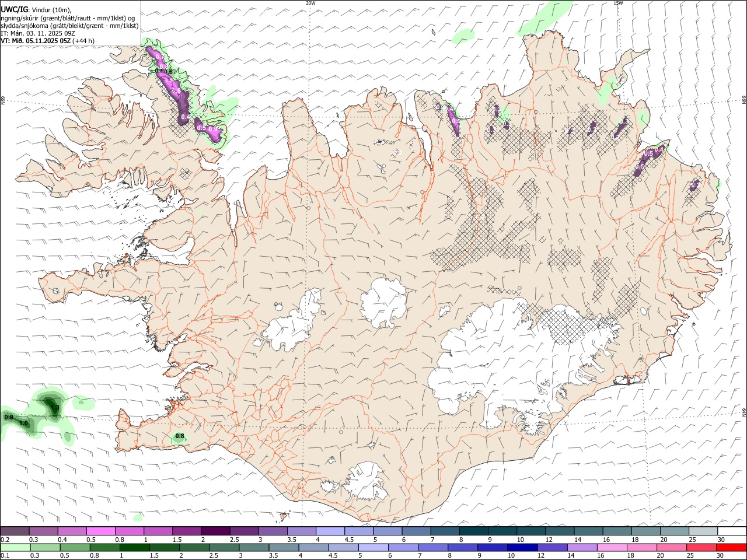This screenshot has width=747, height=560.
Task: Select the bright pink 0.5 snow-scale swatch
Action: [100, 531]
